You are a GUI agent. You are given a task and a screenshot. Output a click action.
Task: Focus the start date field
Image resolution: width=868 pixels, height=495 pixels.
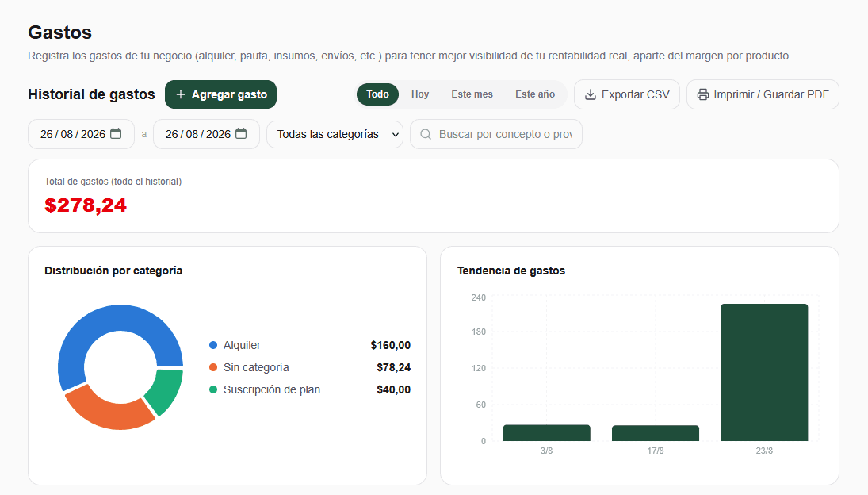click(x=82, y=134)
